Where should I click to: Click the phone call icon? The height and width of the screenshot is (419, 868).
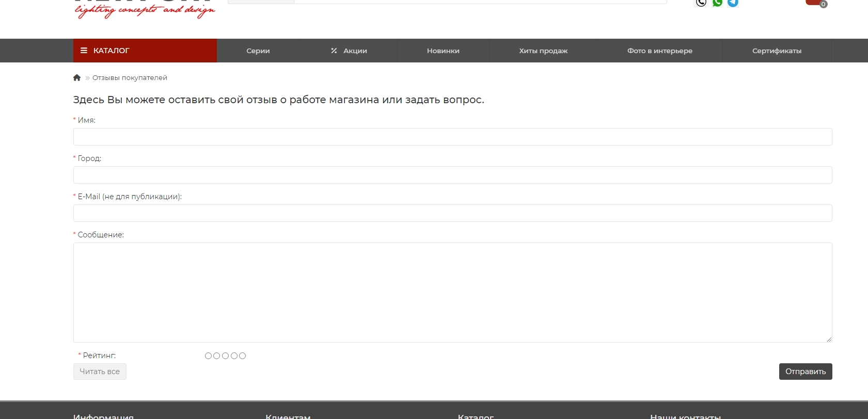click(701, 3)
